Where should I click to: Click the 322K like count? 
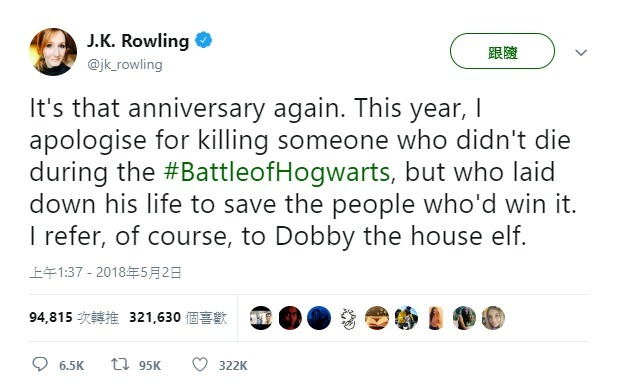233,366
